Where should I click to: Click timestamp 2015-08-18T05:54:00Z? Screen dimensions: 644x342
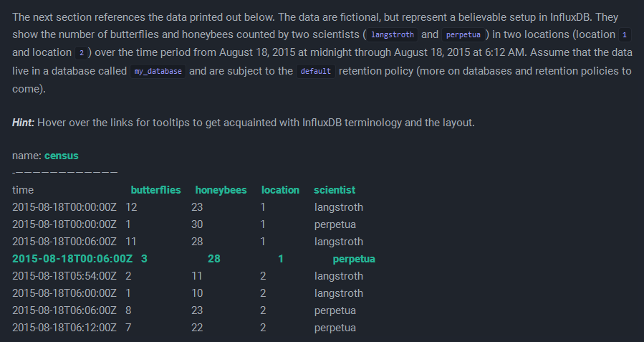pyautogui.click(x=64, y=276)
